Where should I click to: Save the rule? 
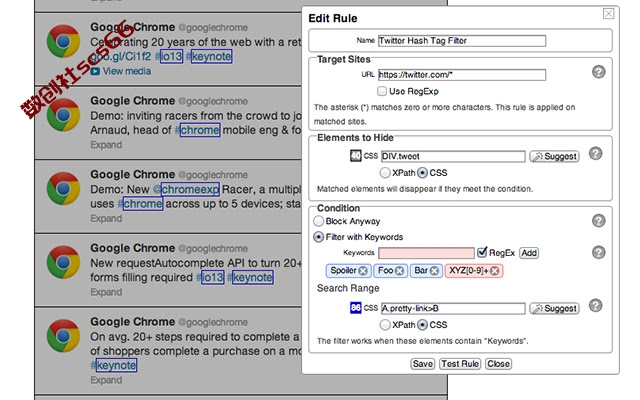point(422,364)
